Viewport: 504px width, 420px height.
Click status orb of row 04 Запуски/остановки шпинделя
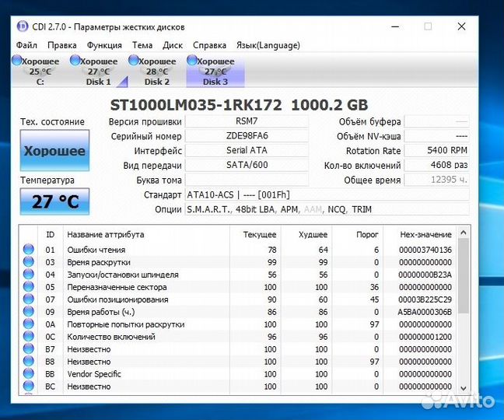click(x=28, y=275)
